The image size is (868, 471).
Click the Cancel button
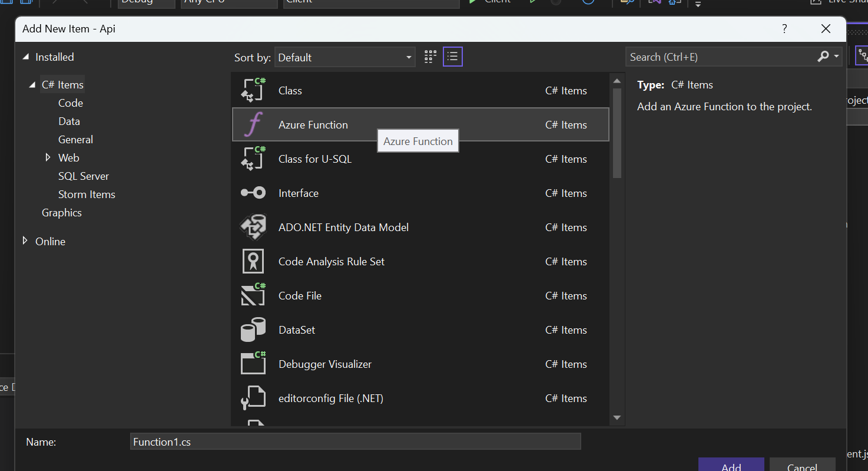(802, 465)
